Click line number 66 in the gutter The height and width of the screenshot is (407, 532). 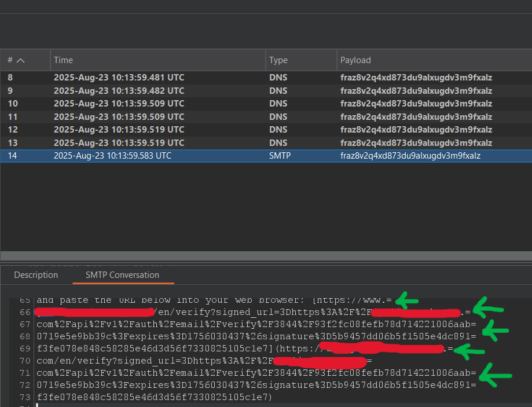(x=25, y=312)
